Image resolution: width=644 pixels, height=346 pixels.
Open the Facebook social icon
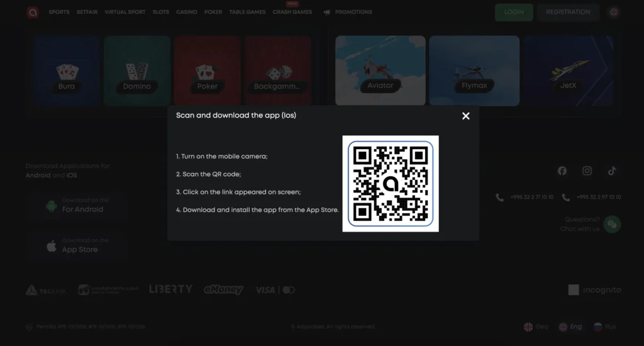(x=562, y=171)
